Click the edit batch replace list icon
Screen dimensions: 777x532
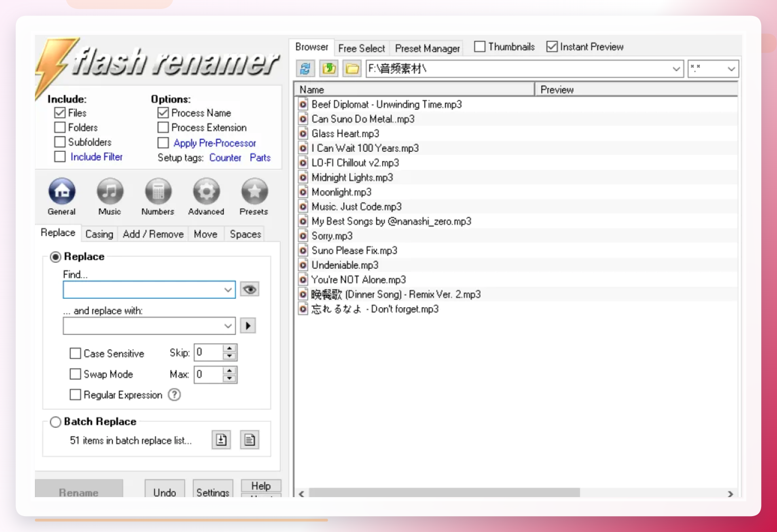[x=250, y=439]
